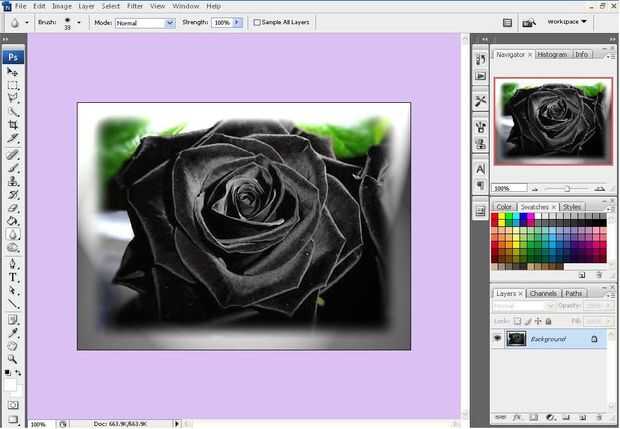
Task: Click add layer mask button
Action: (533, 418)
